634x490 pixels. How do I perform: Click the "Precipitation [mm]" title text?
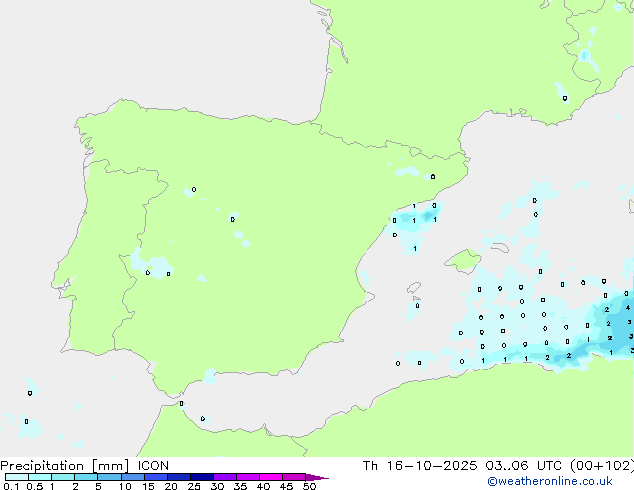65,466
